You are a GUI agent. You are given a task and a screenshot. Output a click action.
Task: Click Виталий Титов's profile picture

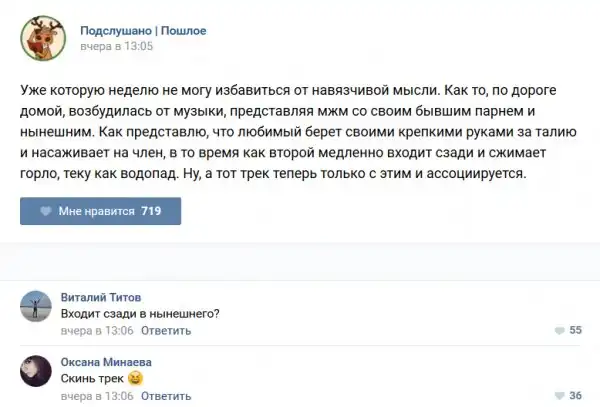(x=39, y=308)
